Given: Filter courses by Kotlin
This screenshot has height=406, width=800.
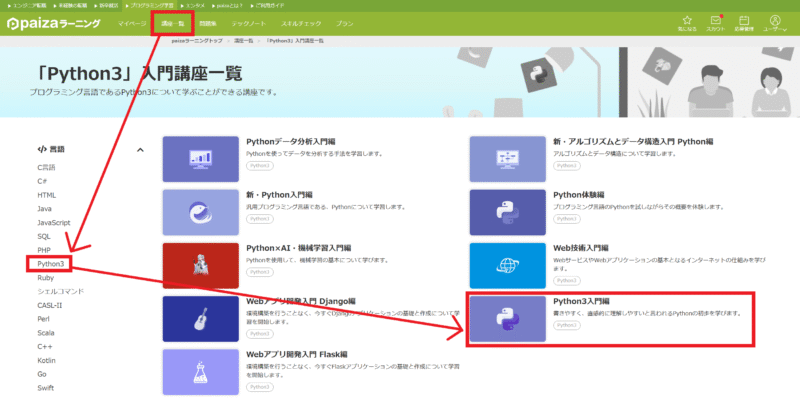Looking at the screenshot, I should pos(46,360).
